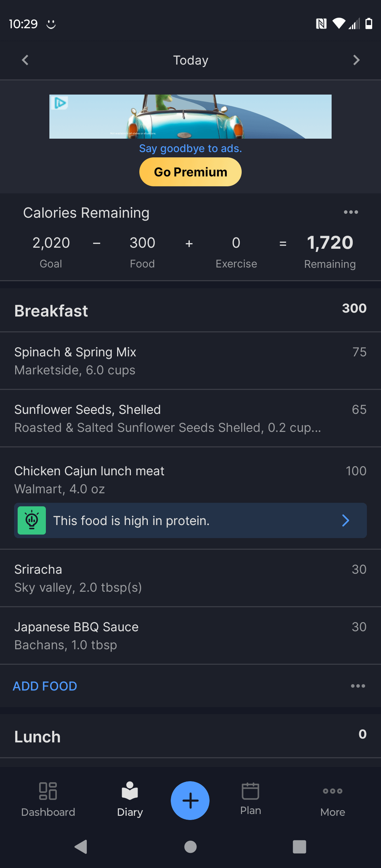Select Japanese BBQ Sauce entry
Image resolution: width=381 pixels, height=868 pixels.
[190, 635]
